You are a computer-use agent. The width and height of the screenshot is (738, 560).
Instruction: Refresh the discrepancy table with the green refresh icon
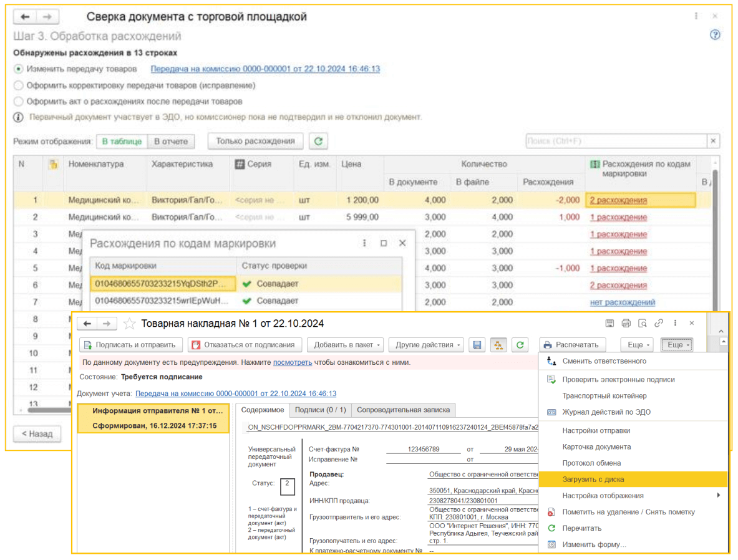pyautogui.click(x=318, y=141)
